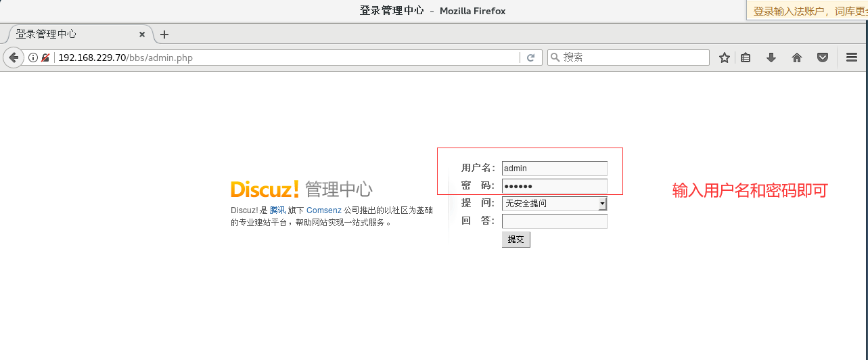Click the 登录输入法账户 notification banner
Image resolution: width=868 pixels, height=360 pixels.
pyautogui.click(x=807, y=11)
